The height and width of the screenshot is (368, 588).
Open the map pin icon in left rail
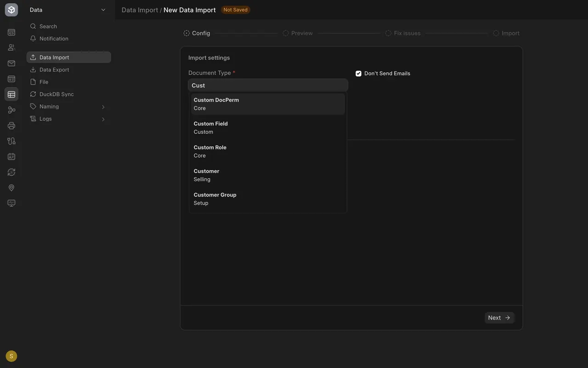[x=11, y=188]
